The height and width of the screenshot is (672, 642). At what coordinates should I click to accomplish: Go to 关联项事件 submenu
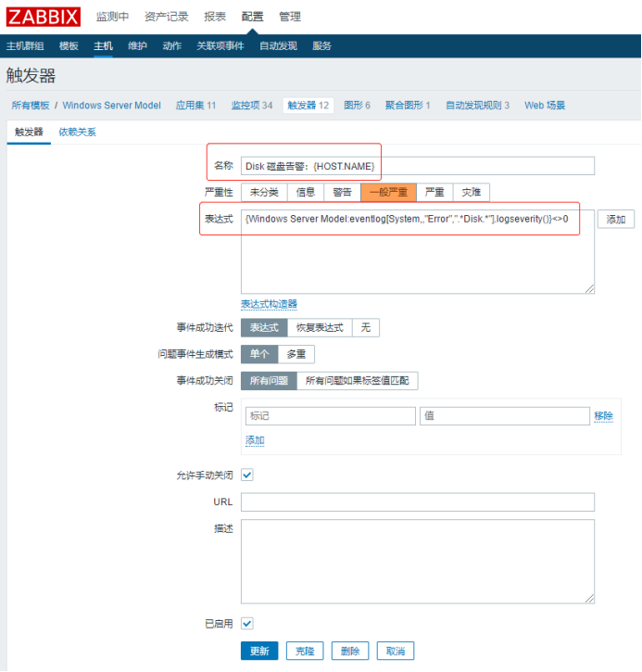[220, 45]
